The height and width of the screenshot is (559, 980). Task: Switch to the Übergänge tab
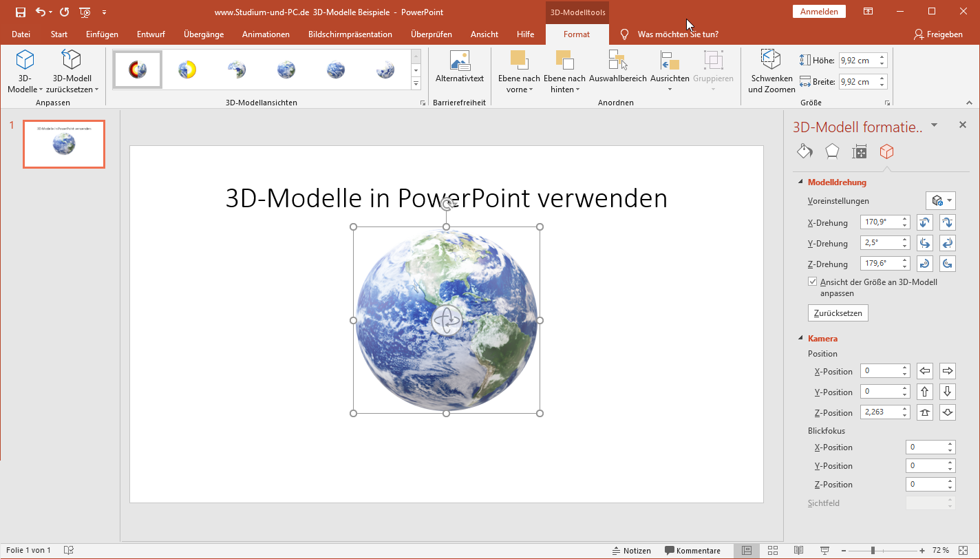[203, 34]
